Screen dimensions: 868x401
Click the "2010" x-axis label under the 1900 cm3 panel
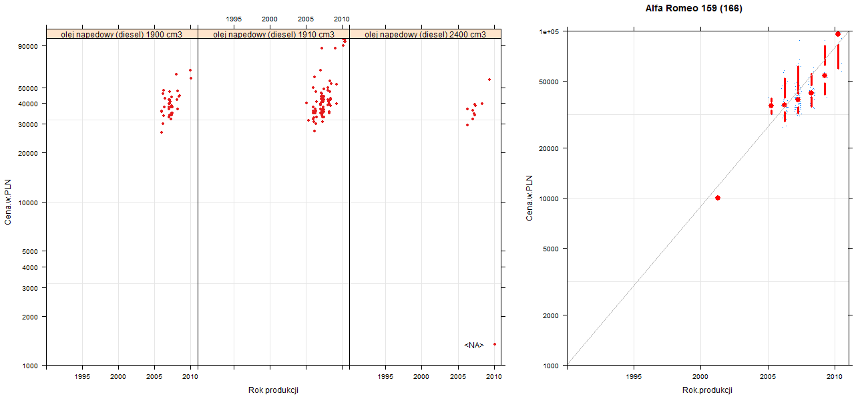point(190,377)
